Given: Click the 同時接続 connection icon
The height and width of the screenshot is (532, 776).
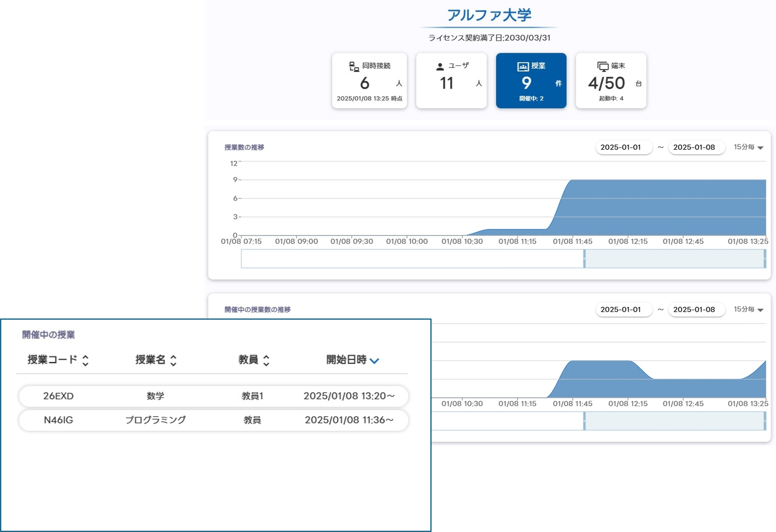Looking at the screenshot, I should pos(354,66).
